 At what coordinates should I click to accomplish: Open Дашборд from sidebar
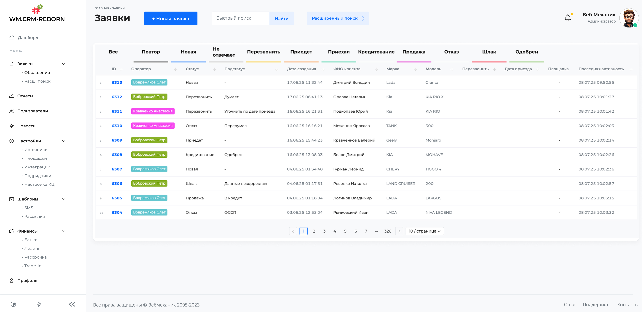click(28, 37)
